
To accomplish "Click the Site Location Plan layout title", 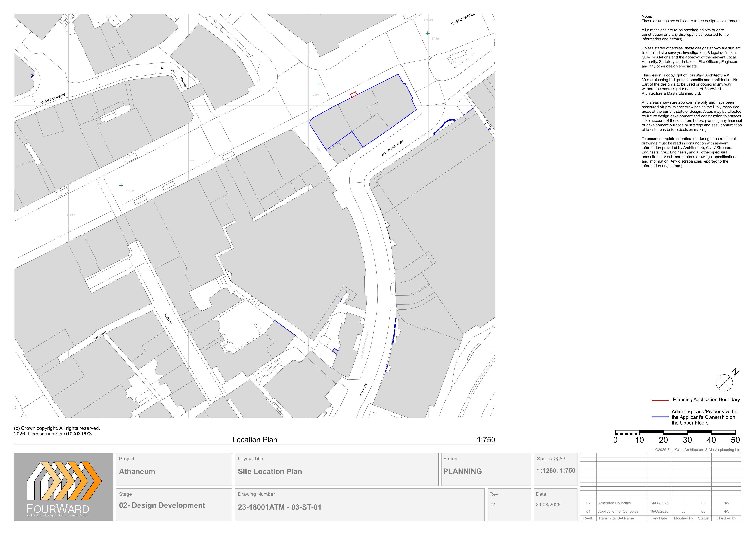I will point(270,471).
